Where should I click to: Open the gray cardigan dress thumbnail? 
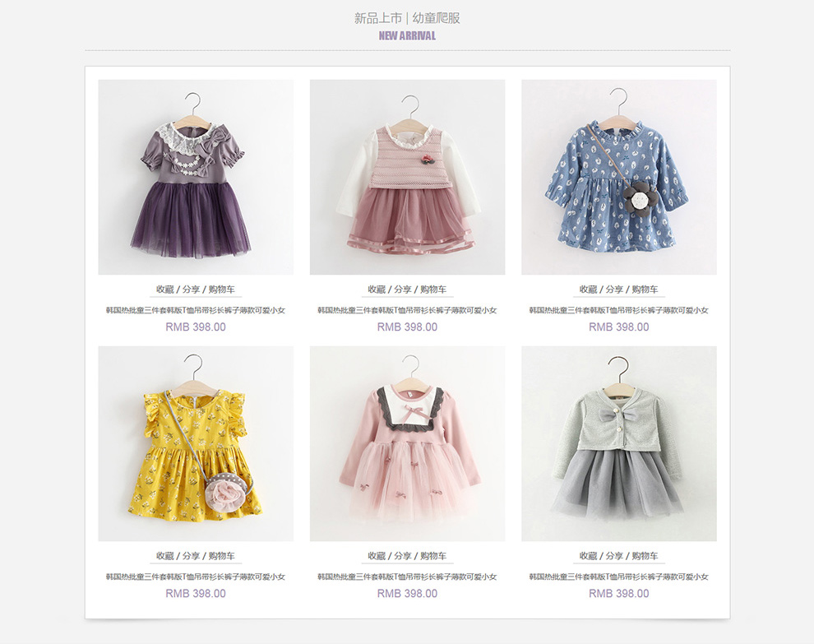pos(619,443)
